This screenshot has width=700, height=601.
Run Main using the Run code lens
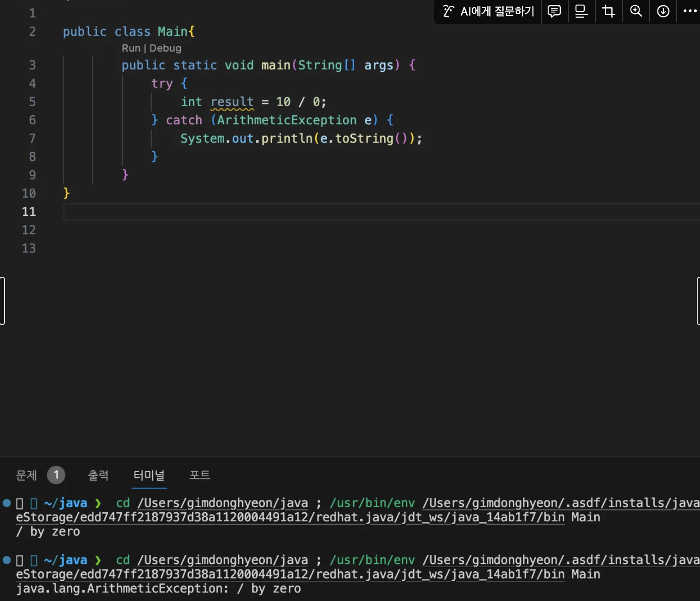tap(131, 48)
